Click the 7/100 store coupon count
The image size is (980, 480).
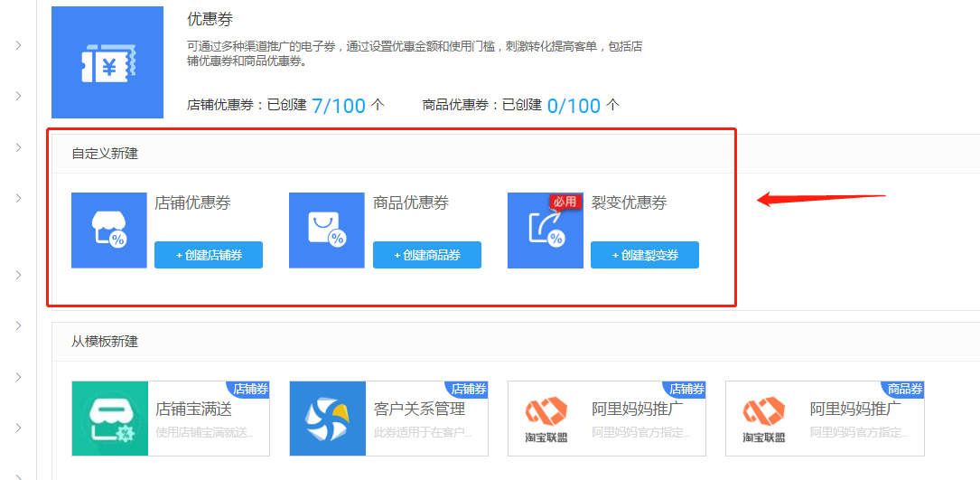pyautogui.click(x=339, y=106)
